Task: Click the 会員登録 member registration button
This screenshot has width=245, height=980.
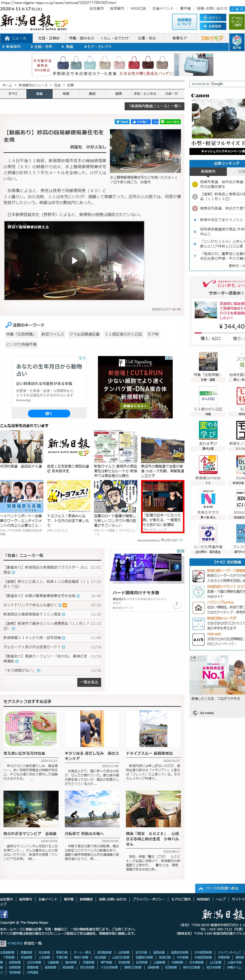Action: click(212, 26)
